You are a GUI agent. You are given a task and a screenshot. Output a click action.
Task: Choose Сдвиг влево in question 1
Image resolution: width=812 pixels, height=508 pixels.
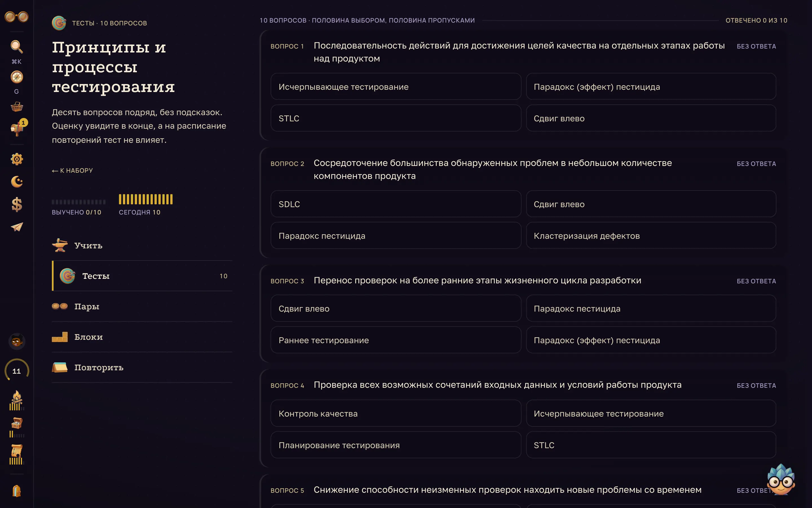pyautogui.click(x=651, y=118)
